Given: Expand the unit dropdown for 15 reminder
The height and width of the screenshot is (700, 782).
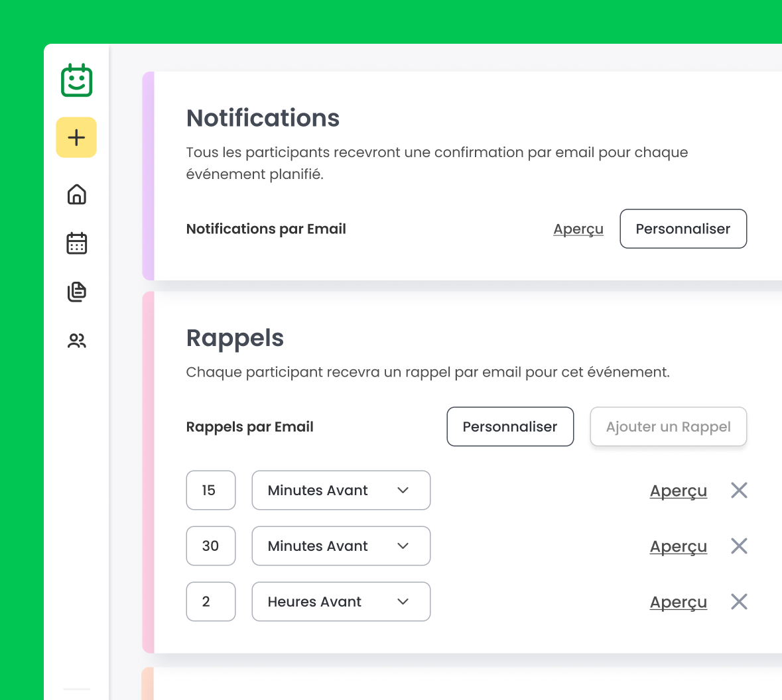Looking at the screenshot, I should pos(341,491).
